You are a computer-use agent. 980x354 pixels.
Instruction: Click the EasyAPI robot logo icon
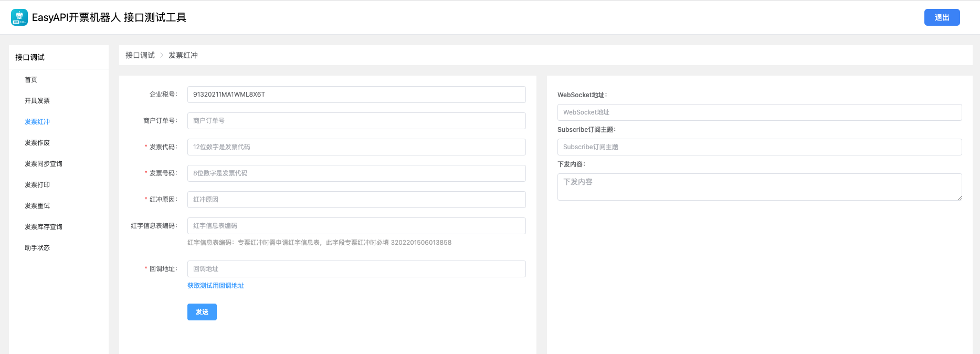click(19, 17)
